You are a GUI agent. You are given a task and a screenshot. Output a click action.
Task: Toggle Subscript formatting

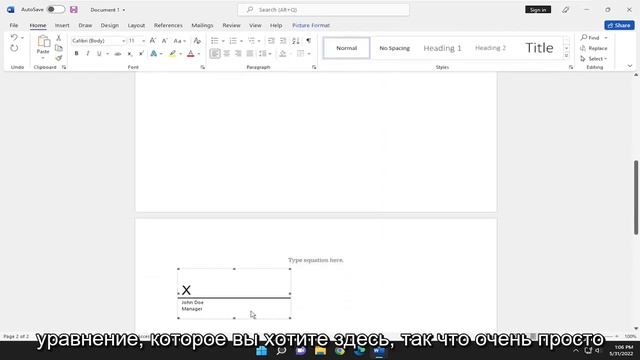pyautogui.click(x=130, y=53)
